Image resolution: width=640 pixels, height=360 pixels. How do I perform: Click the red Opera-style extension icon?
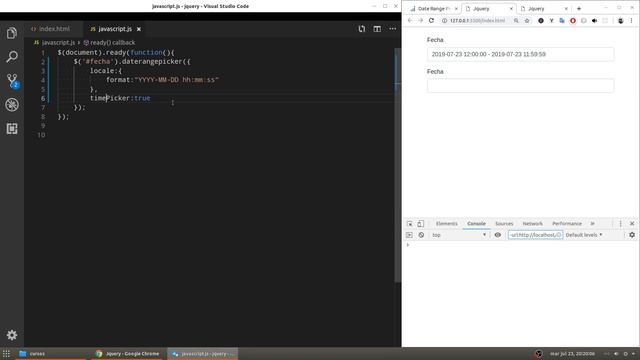pyautogui.click(x=573, y=20)
